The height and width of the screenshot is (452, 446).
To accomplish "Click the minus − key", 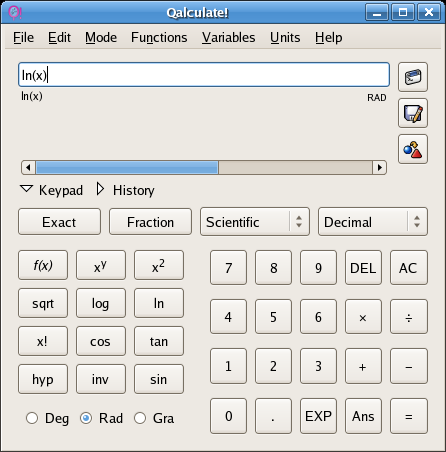I will click(x=409, y=366).
